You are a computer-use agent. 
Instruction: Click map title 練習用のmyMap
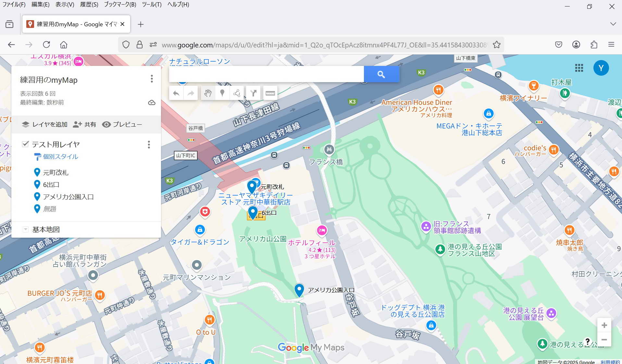pos(49,80)
